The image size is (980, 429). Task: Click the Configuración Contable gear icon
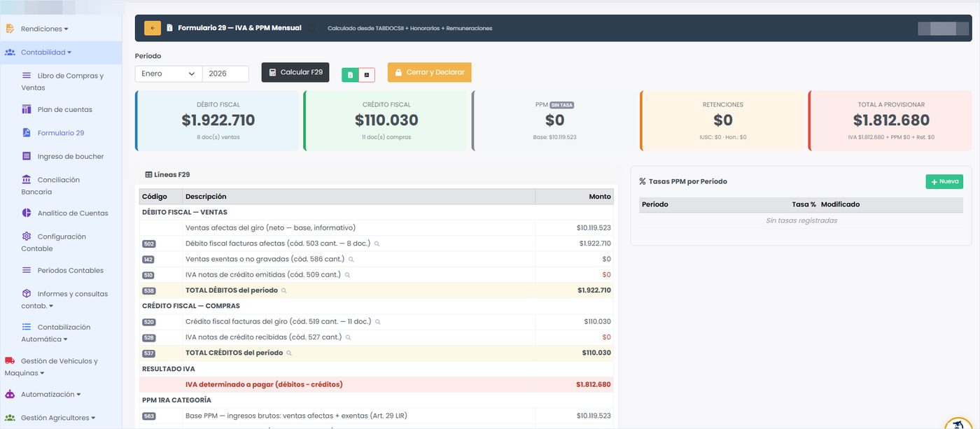click(27, 237)
